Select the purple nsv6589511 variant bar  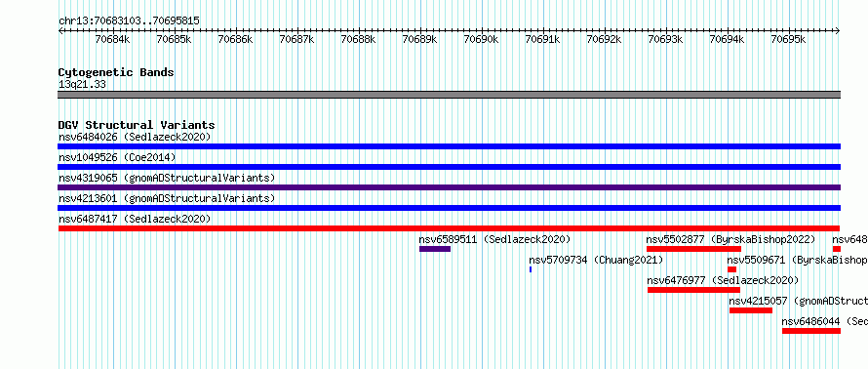click(x=435, y=249)
